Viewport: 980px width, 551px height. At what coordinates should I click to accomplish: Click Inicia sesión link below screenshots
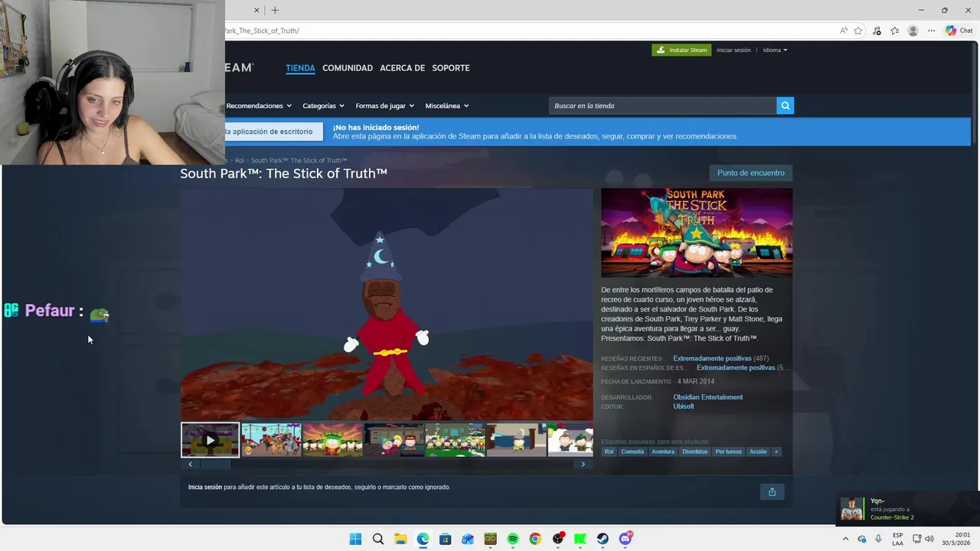point(205,487)
